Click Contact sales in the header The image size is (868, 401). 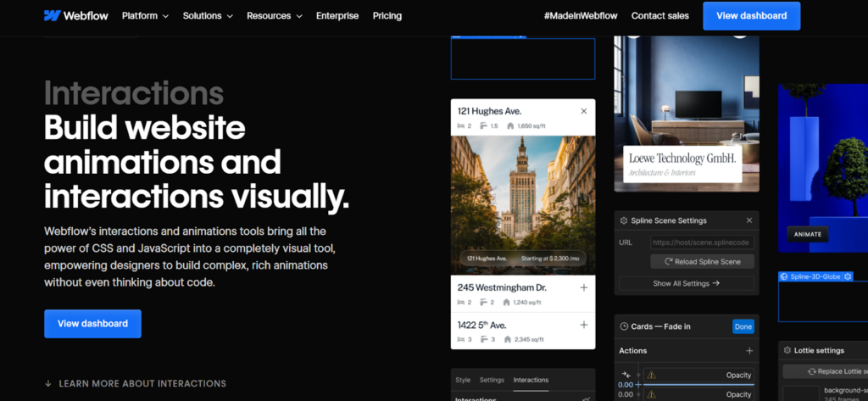659,16
